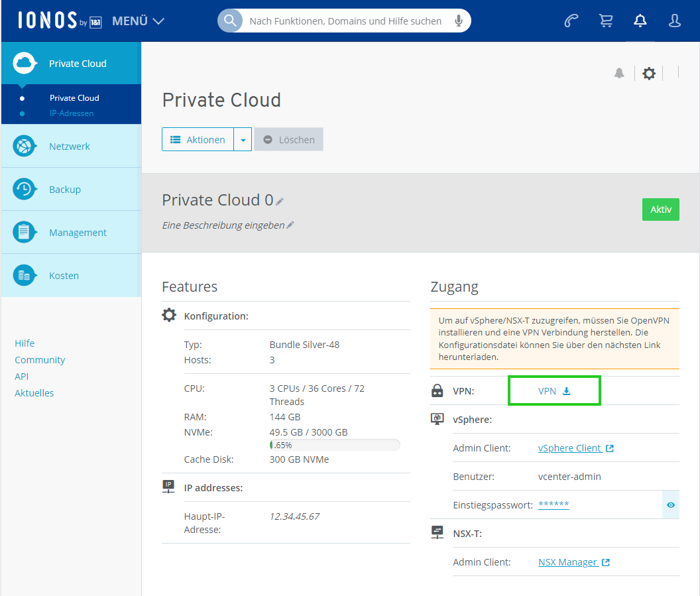The width and height of the screenshot is (700, 596).
Task: Open the Hilfe link
Action: tap(25, 343)
